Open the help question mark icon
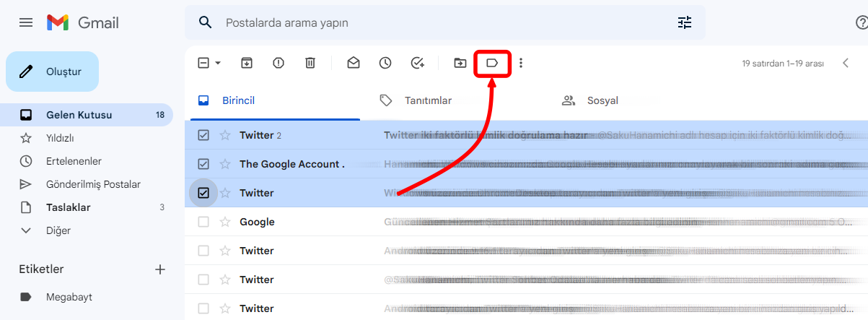Image resolution: width=868 pixels, height=320 pixels. click(861, 22)
